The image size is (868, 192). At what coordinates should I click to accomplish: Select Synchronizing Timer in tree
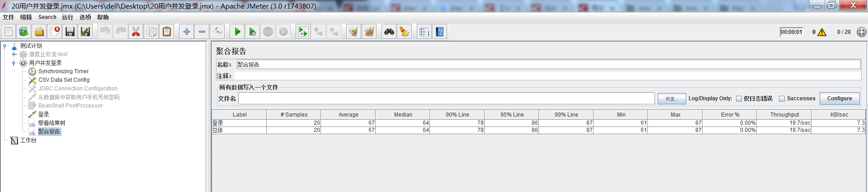63,71
